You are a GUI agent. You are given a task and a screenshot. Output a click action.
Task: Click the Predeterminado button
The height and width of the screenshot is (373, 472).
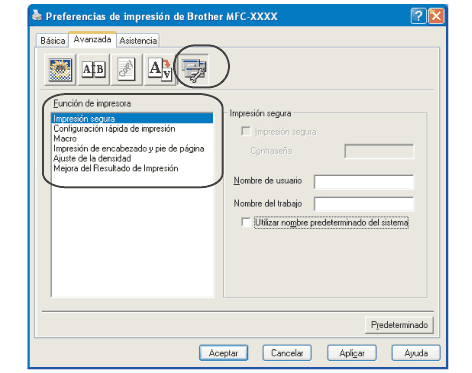[399, 325]
